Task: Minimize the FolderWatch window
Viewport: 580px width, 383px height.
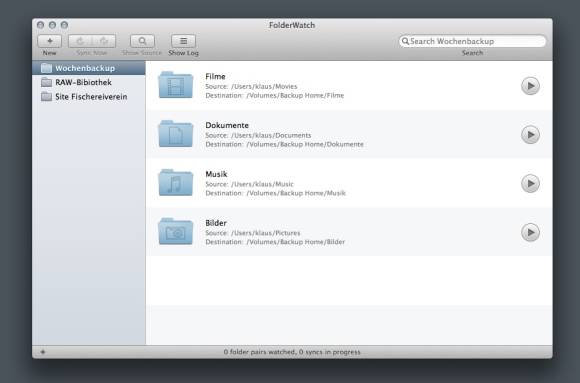Action: pos(53,25)
